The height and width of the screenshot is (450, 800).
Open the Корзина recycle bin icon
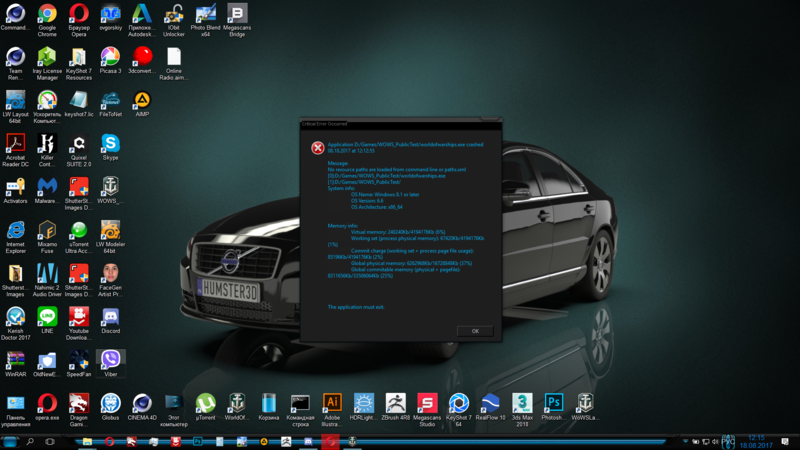[268, 403]
